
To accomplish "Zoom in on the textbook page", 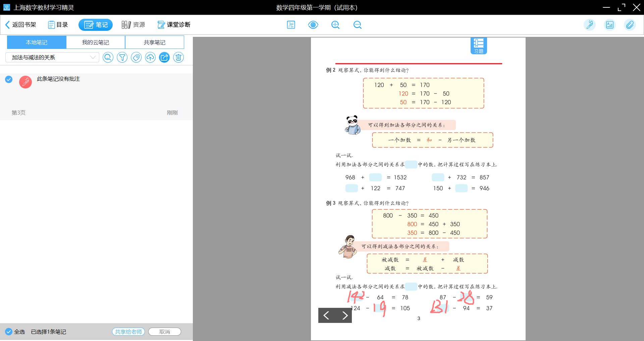I will tap(335, 25).
